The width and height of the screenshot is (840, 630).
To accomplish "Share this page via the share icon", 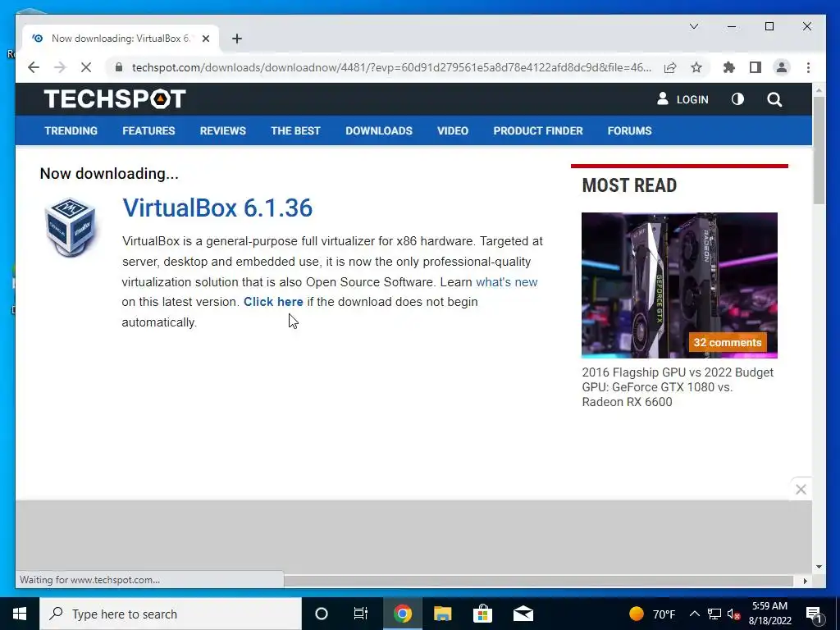I will [670, 67].
